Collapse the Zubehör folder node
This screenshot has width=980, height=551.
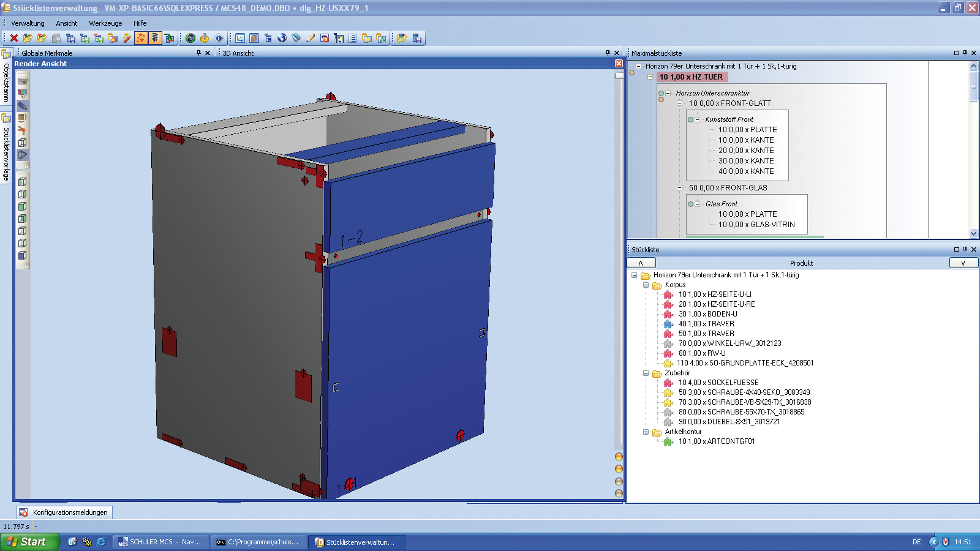646,373
